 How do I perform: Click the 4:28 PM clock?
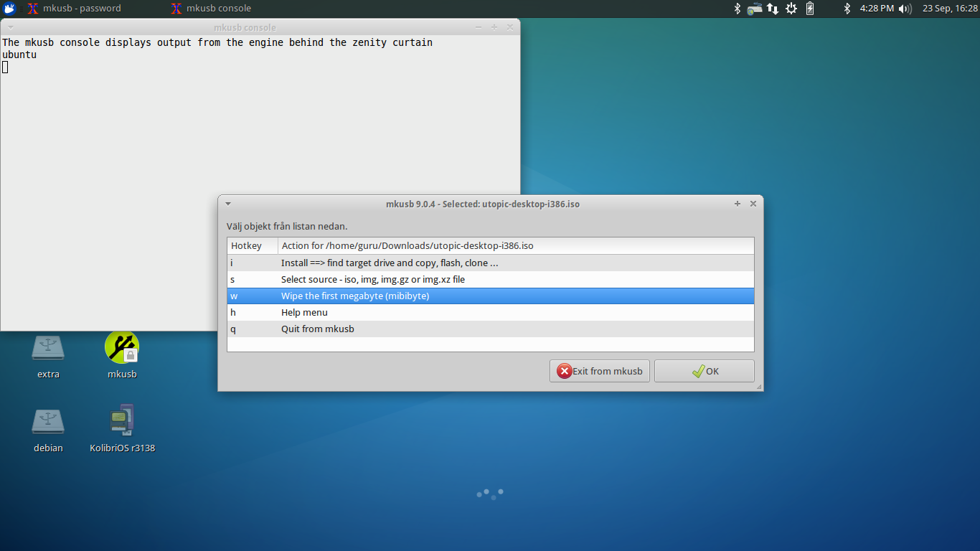coord(877,9)
